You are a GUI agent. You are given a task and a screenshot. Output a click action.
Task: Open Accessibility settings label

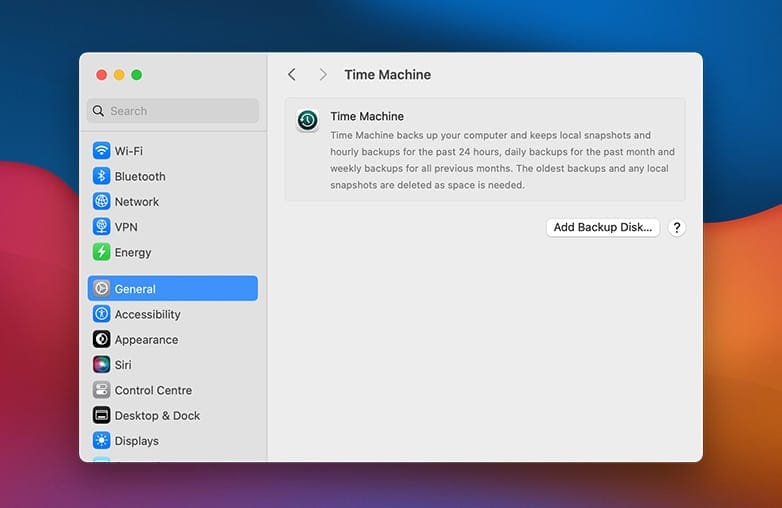click(148, 315)
